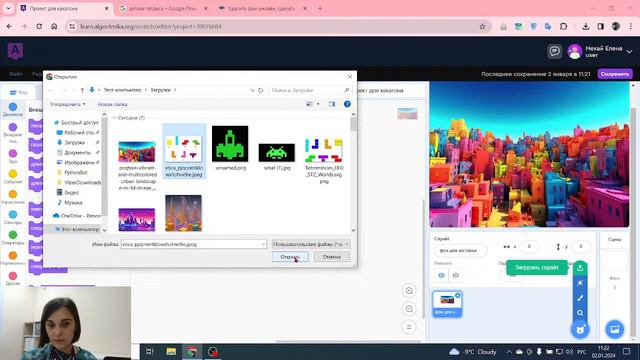
Task: Click the Отмена button
Action: 331,257
